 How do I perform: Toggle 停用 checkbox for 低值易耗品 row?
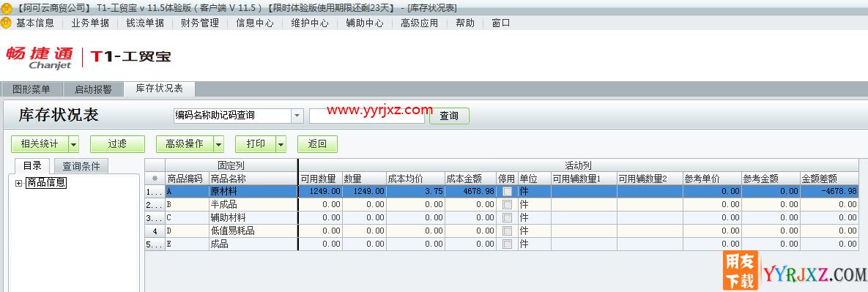pyautogui.click(x=507, y=231)
